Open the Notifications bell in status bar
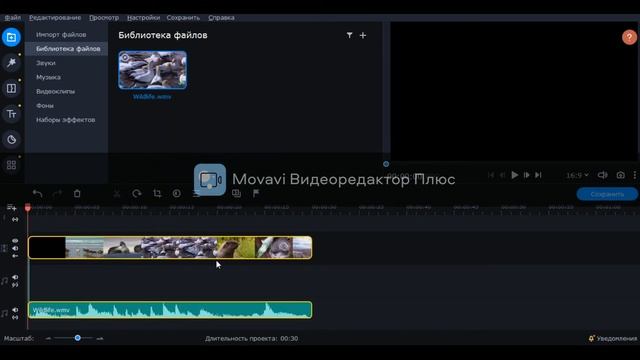This screenshot has width=640, height=360. point(591,338)
